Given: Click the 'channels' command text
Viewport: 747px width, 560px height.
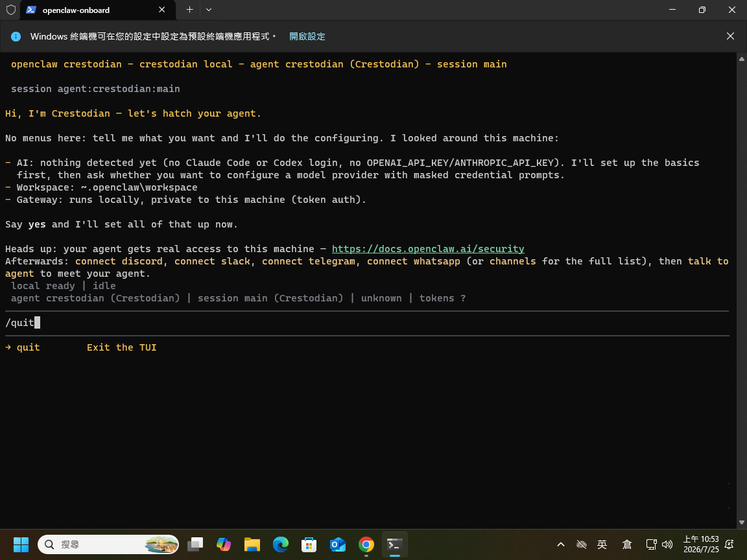Looking at the screenshot, I should point(513,261).
